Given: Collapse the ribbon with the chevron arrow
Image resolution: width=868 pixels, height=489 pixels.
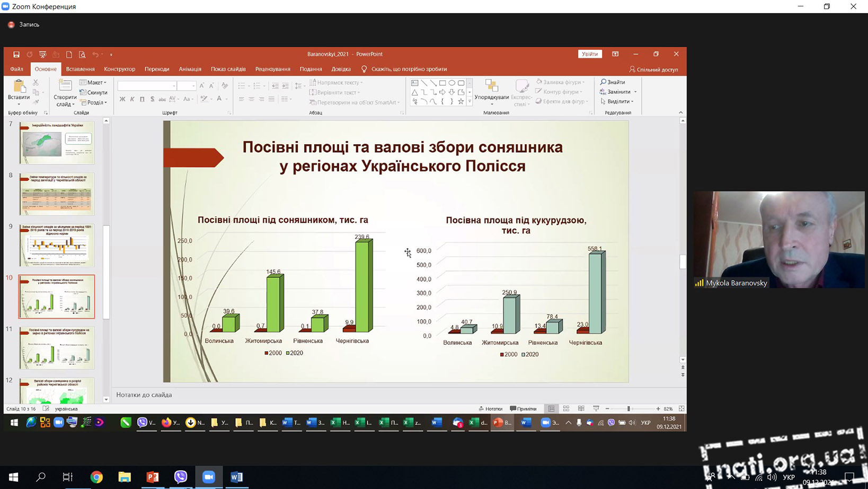Looking at the screenshot, I should (681, 112).
